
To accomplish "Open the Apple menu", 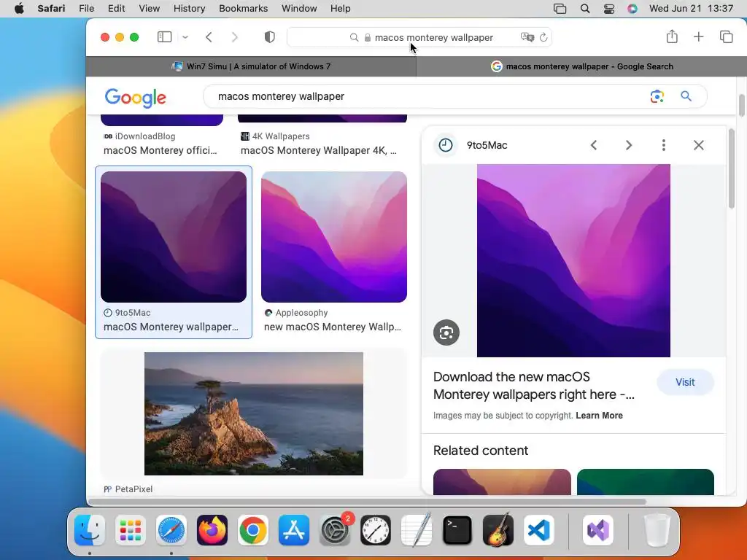I will (19, 9).
